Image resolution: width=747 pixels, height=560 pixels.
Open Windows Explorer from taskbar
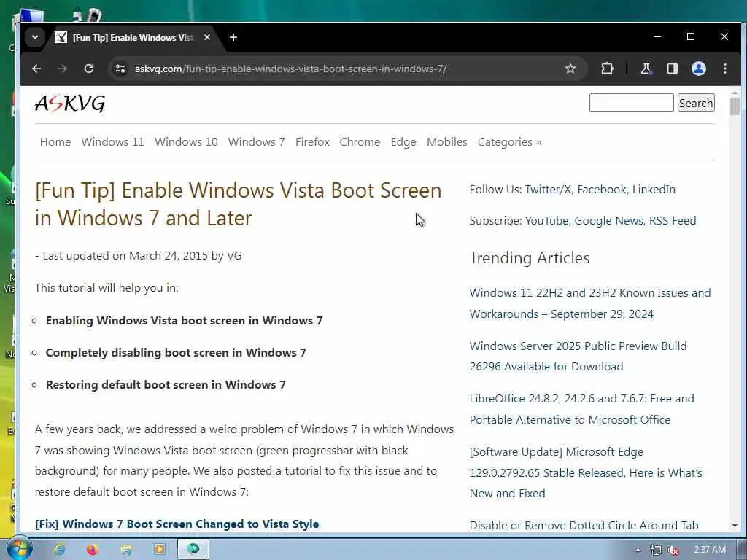click(x=126, y=550)
